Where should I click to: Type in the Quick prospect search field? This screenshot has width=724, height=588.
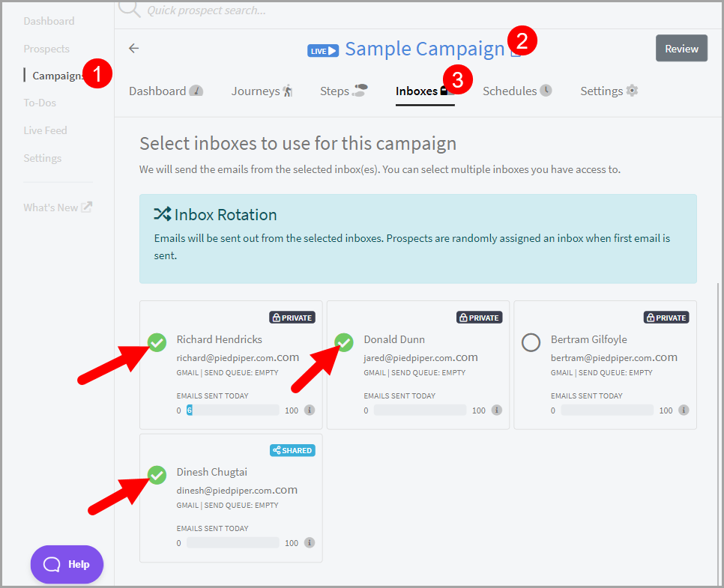[300, 10]
